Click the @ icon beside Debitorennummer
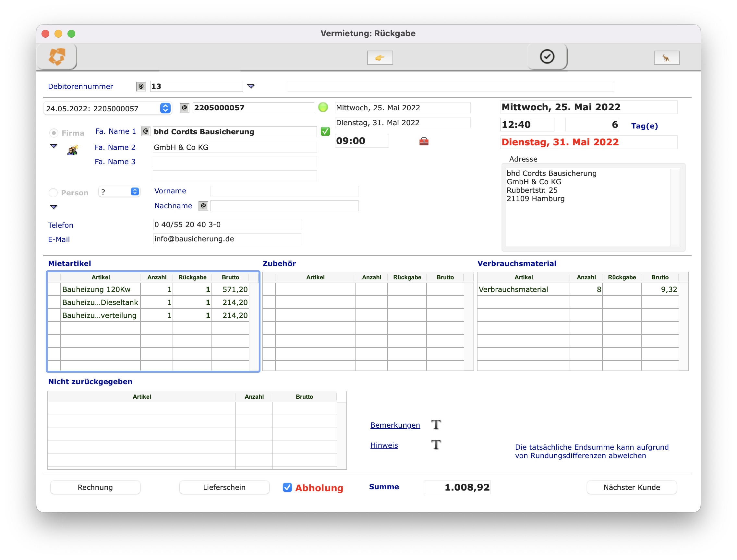The width and height of the screenshot is (737, 560). (141, 86)
